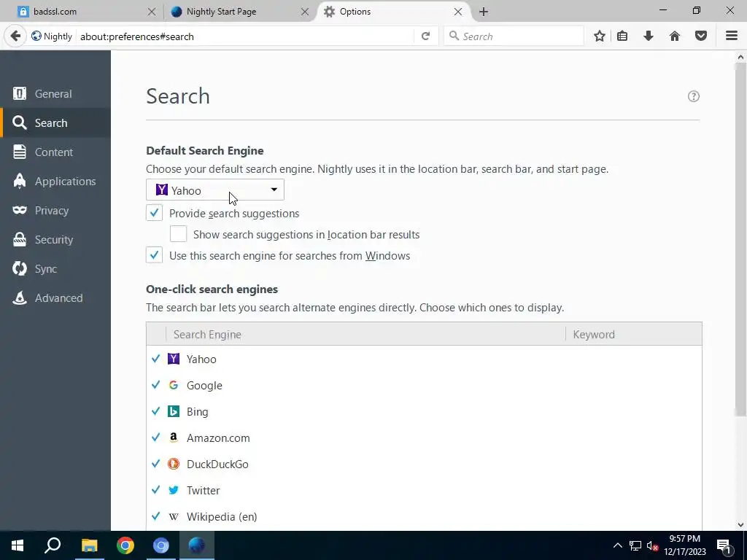Open the hamburger menu
This screenshot has height=560, width=747.
(x=732, y=36)
